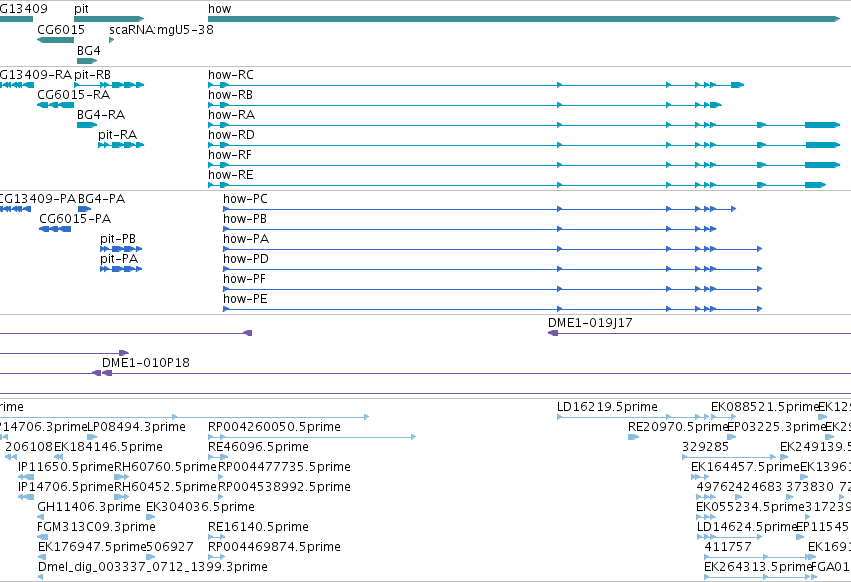Click the BG4-PA protein glyph
This screenshot has width=851, height=582.
point(84,209)
